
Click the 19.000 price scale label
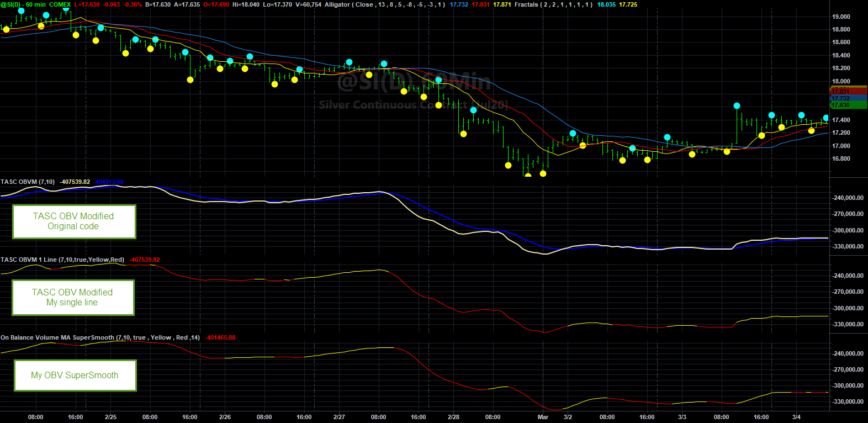[x=841, y=17]
